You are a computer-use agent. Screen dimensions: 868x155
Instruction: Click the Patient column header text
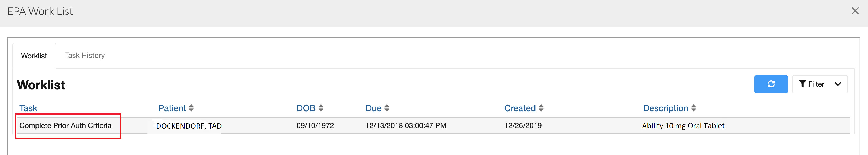pos(172,108)
